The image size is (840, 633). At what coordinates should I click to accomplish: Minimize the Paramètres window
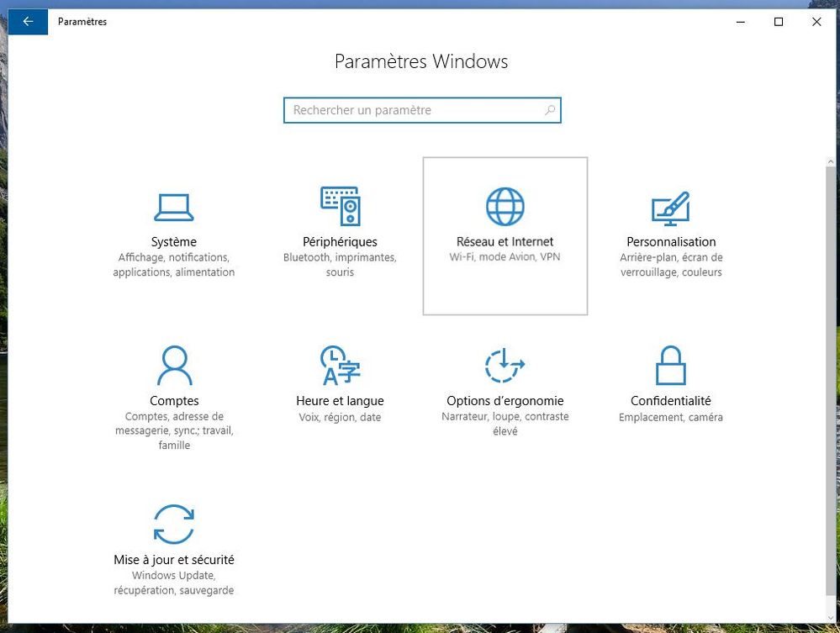coord(740,22)
